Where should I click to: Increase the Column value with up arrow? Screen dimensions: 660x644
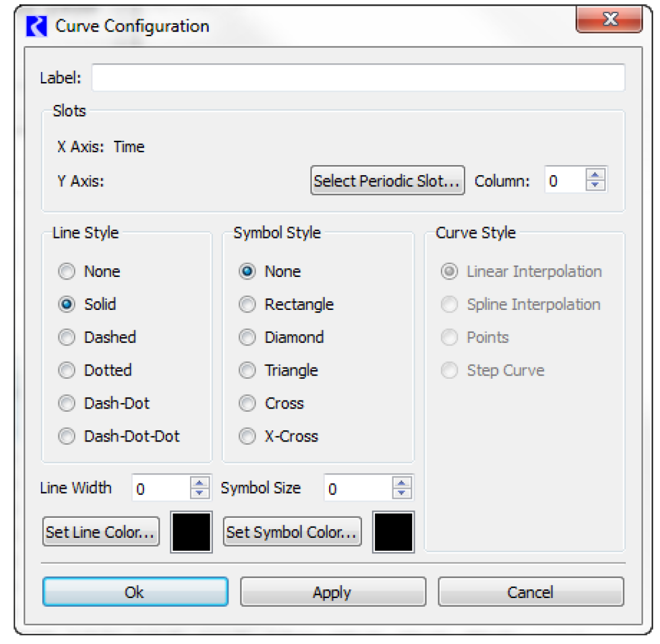click(x=595, y=176)
